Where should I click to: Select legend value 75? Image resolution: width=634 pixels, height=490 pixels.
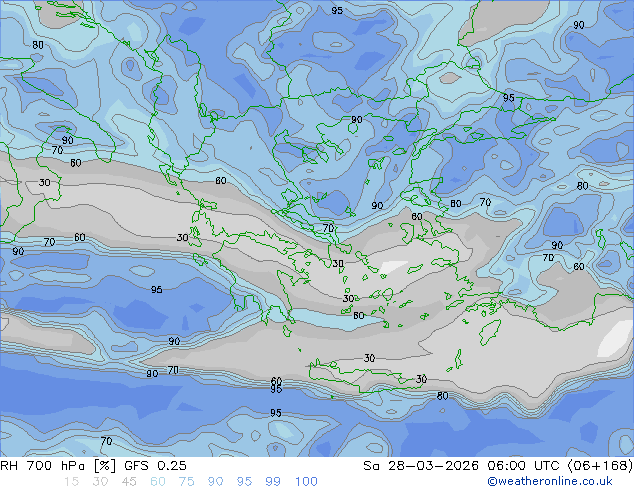pyautogui.click(x=186, y=482)
